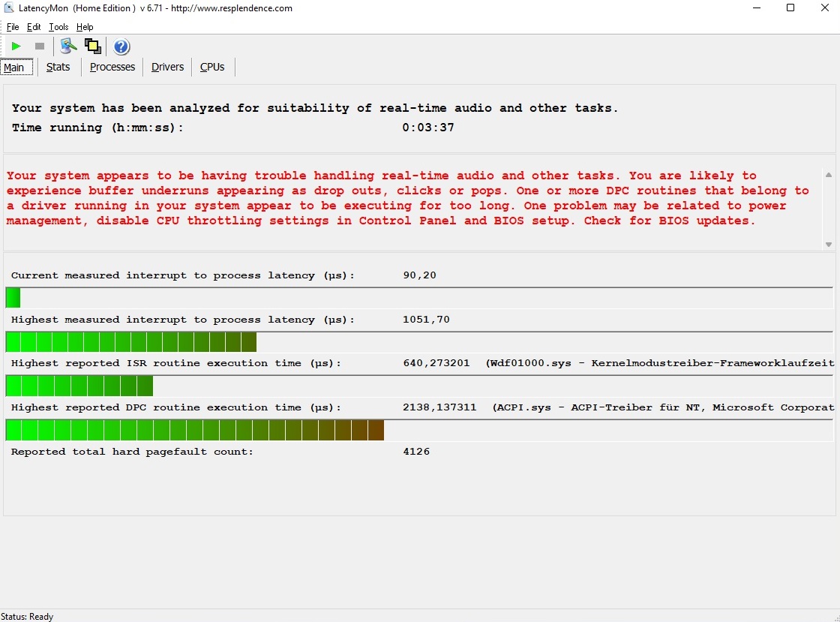
Task: Click the 'Your system has been analyzed' text
Action: [315, 108]
